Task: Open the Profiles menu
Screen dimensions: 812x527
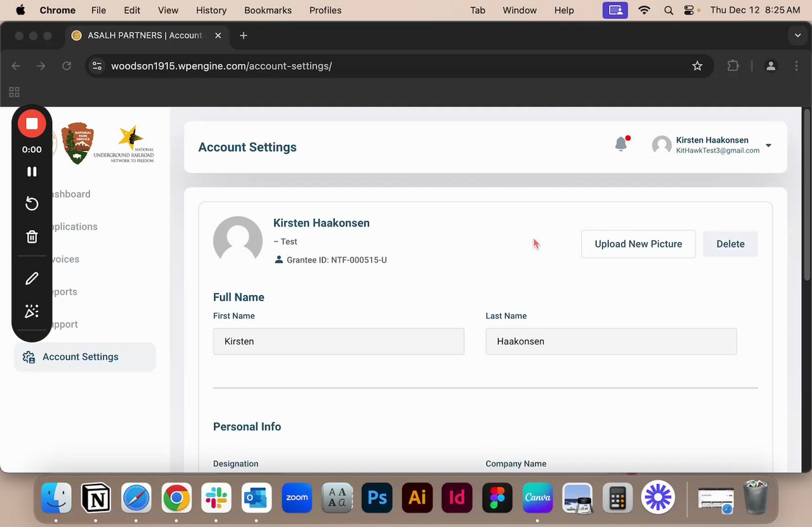Action: (x=325, y=10)
